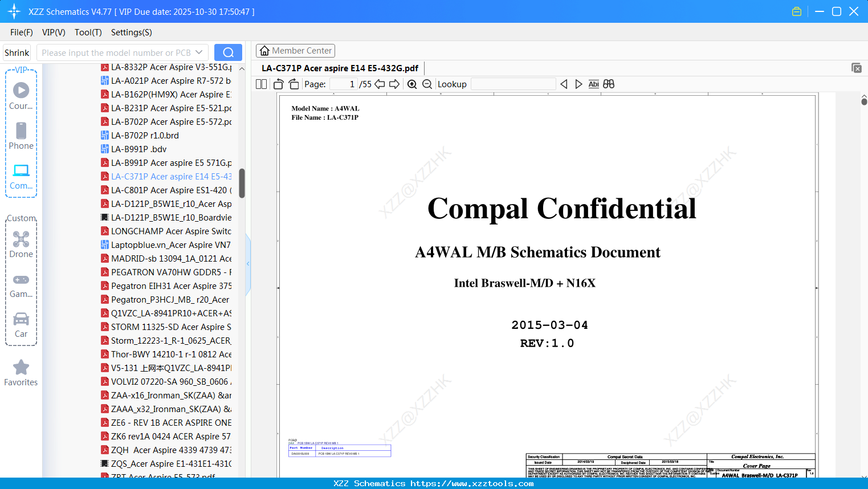Click the file list vertical scrollbar thumb
The width and height of the screenshot is (868, 489).
(242, 183)
